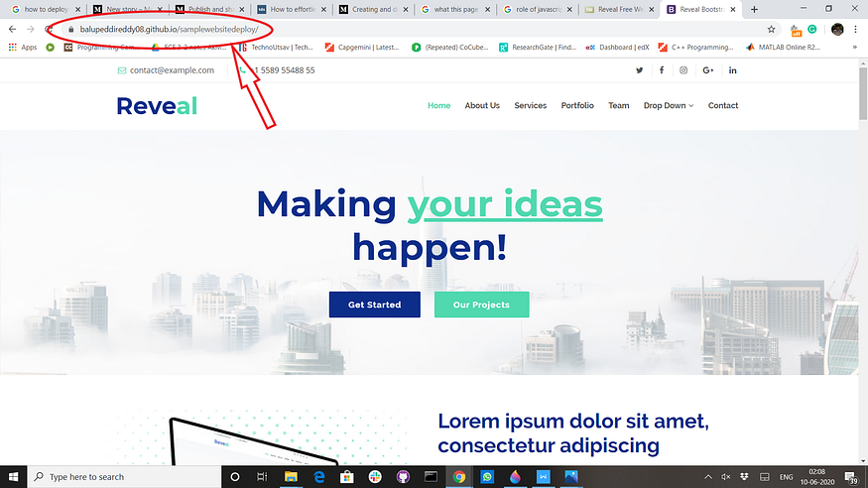The image size is (868, 488).
Task: Open the Facebook social icon
Action: coord(662,70)
